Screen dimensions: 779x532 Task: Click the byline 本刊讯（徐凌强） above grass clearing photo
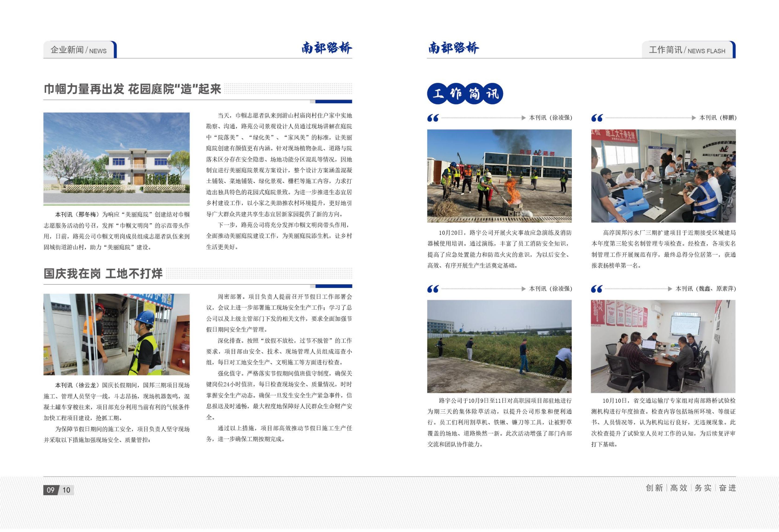click(550, 289)
